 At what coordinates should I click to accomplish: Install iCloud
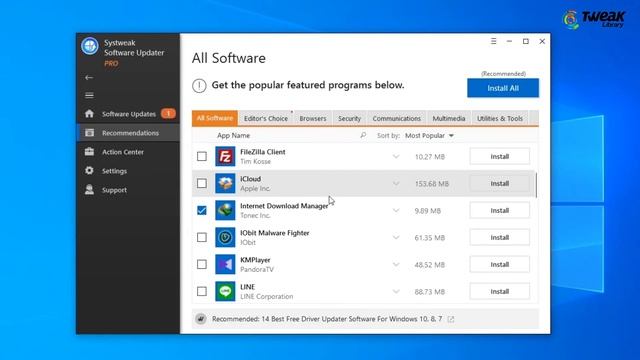500,183
